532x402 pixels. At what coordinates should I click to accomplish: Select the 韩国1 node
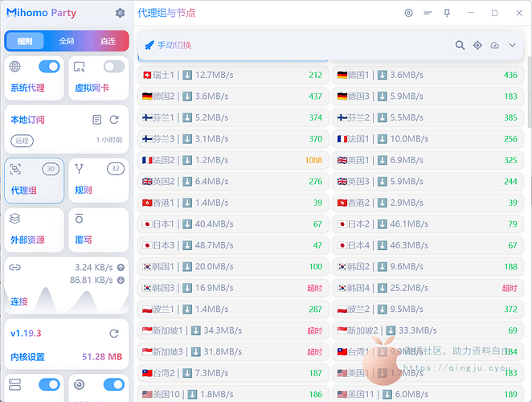pyautogui.click(x=233, y=267)
